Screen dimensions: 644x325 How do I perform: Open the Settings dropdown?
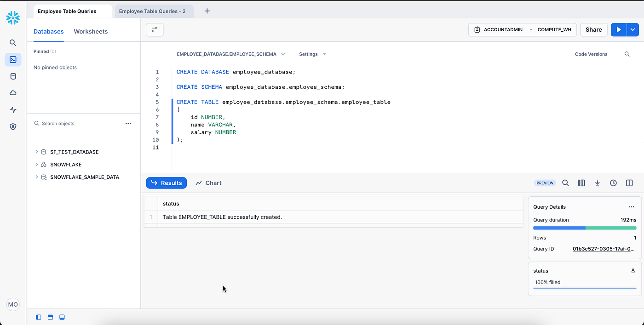[x=312, y=54]
